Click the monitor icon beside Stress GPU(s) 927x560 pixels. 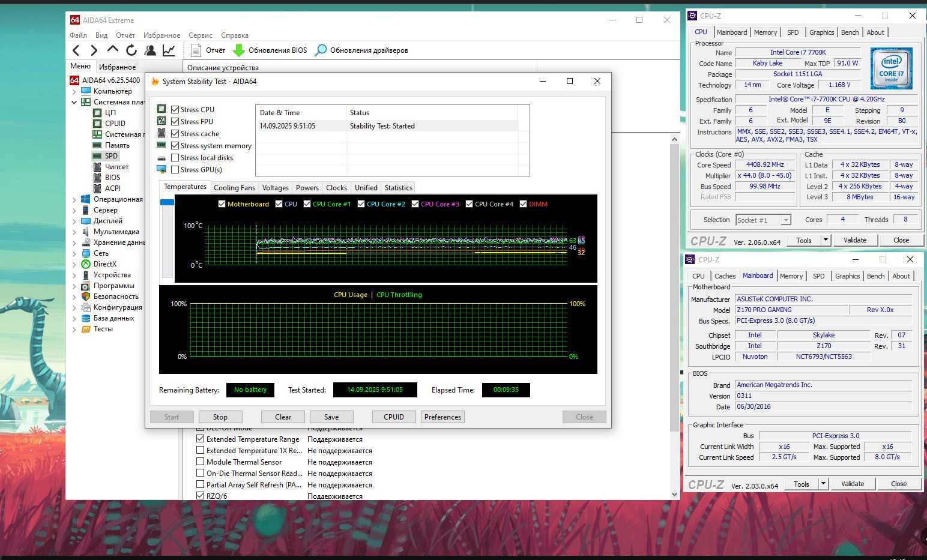(x=162, y=169)
